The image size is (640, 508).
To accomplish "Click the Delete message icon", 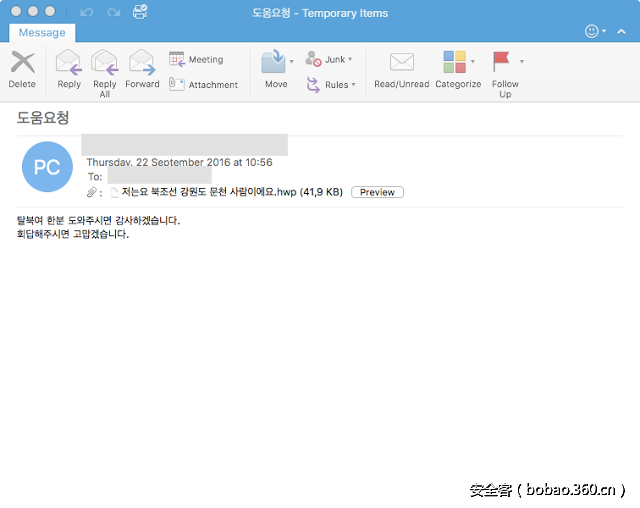I will [21, 63].
